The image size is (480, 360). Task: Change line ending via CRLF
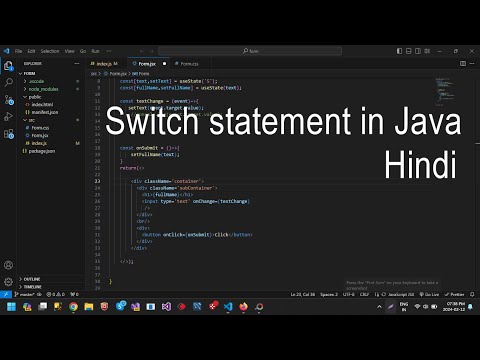click(x=364, y=294)
